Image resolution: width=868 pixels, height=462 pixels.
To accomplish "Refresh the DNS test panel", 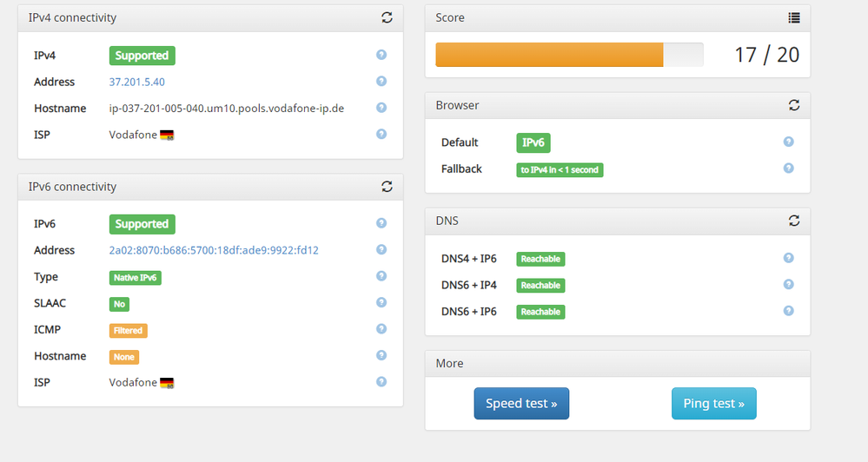I will (793, 221).
